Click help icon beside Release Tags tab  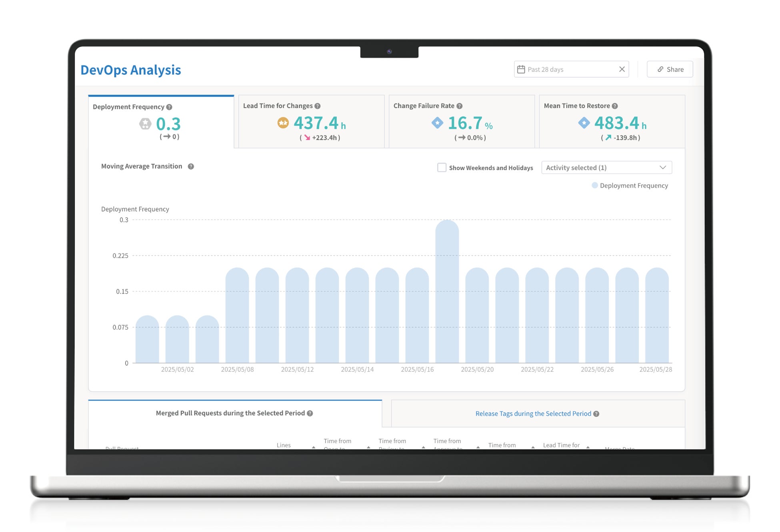point(596,414)
